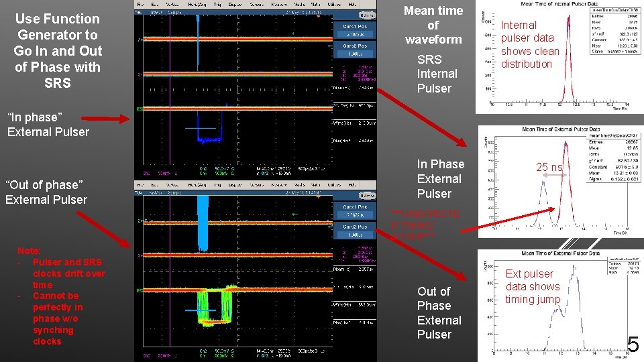Image resolution: width=644 pixels, height=362 pixels.
Task: Open Utilities menu in top oscilloscope window
Action: (334, 5)
